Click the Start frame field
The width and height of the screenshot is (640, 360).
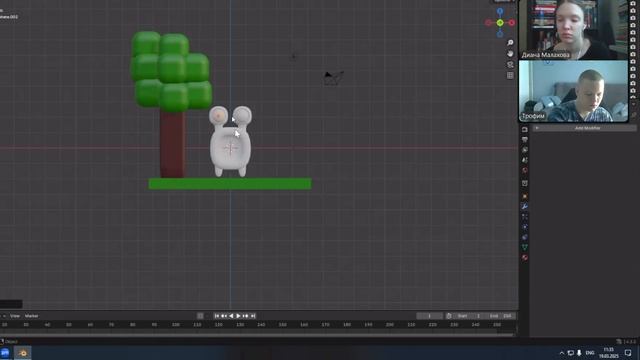click(469, 316)
